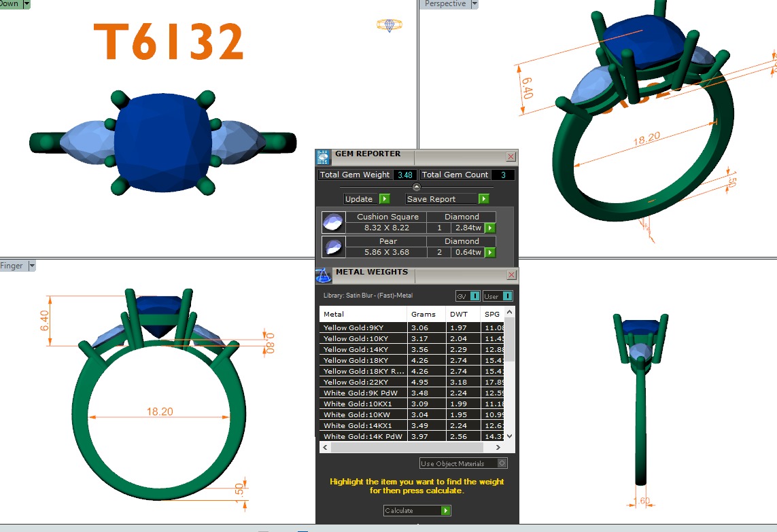Image resolution: width=777 pixels, height=532 pixels.
Task: Click the Cushion Square gem thumbnail icon
Action: [333, 223]
